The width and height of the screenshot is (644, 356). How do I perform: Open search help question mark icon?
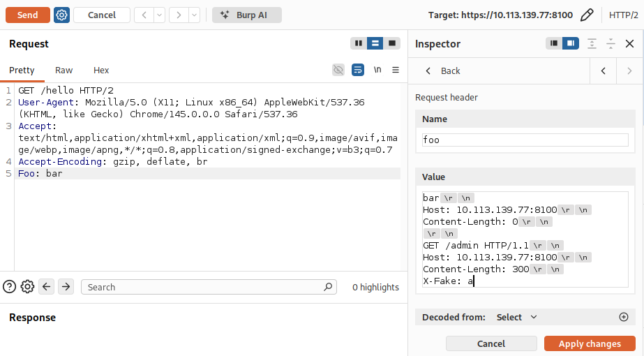[x=10, y=286]
